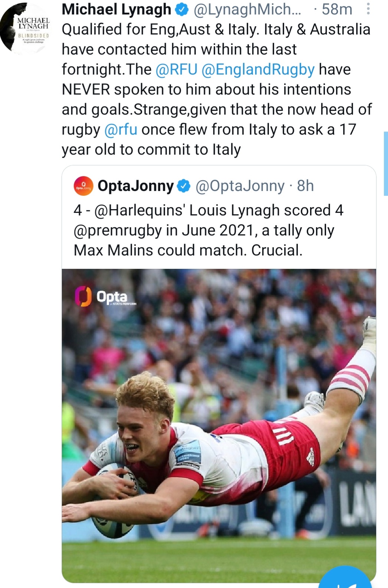Open the quoted tweet text about Louis Lynagh
This screenshot has width=388, height=588.
click(x=208, y=230)
